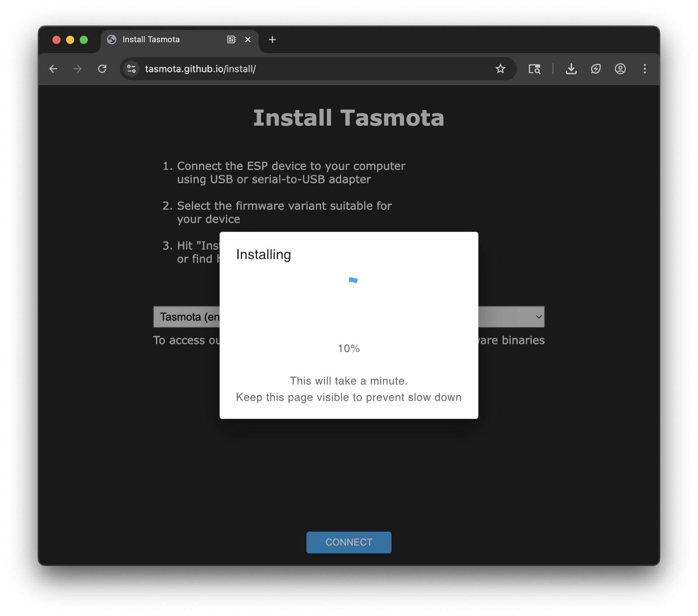This screenshot has height=616, width=698.
Task: Click the forward navigation arrow
Action: [x=77, y=69]
